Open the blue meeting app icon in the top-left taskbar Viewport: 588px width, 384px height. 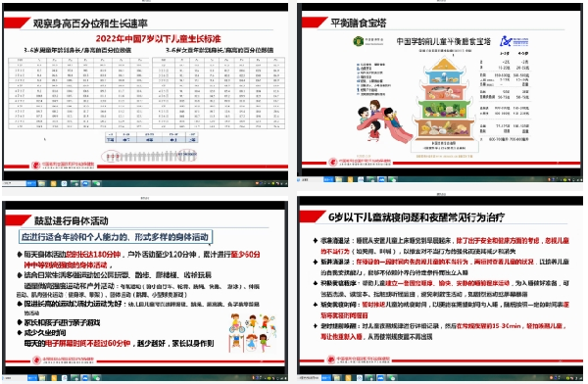(x=85, y=183)
